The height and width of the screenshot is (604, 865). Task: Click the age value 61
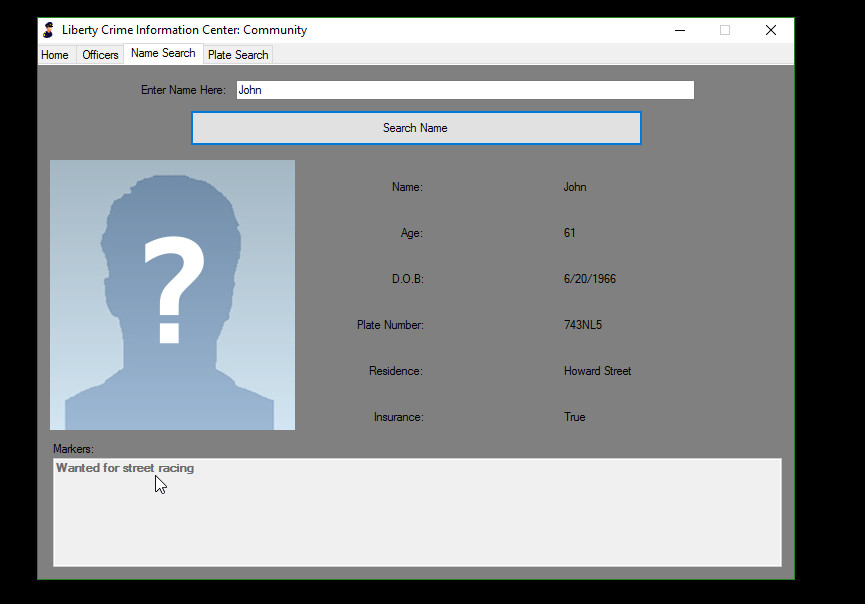(x=570, y=233)
